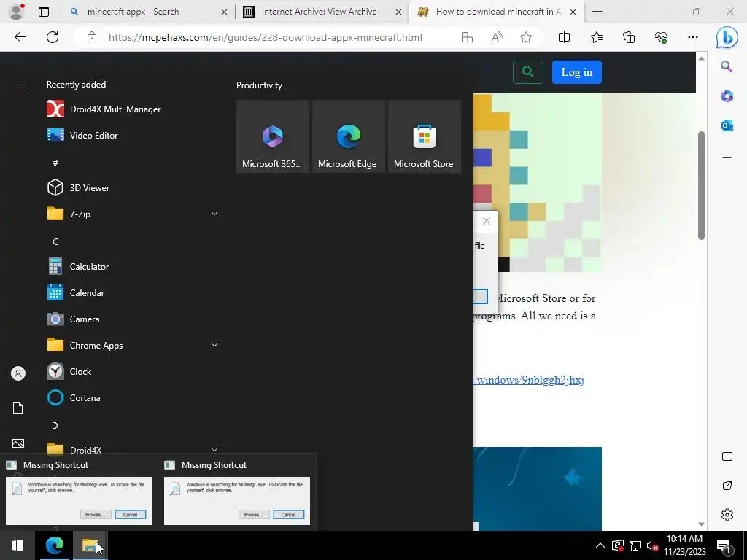
Task: Open Outlook in Edge sidebar
Action: pyautogui.click(x=727, y=125)
